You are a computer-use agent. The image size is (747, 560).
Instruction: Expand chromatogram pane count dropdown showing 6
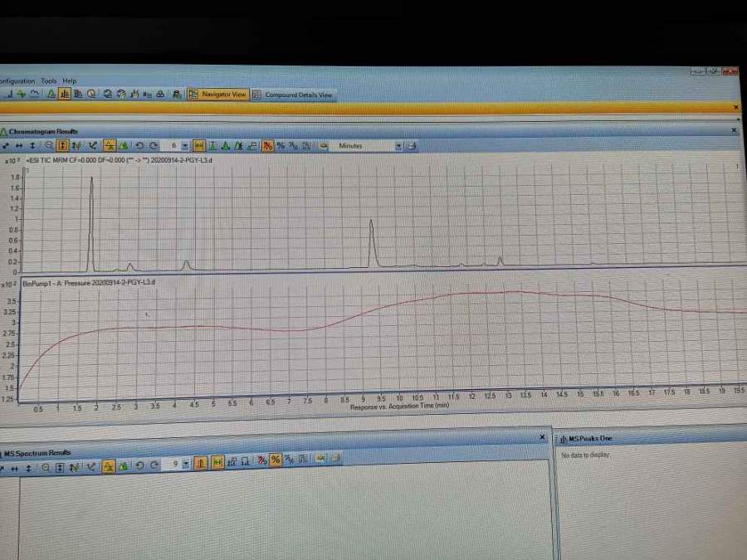tap(184, 146)
